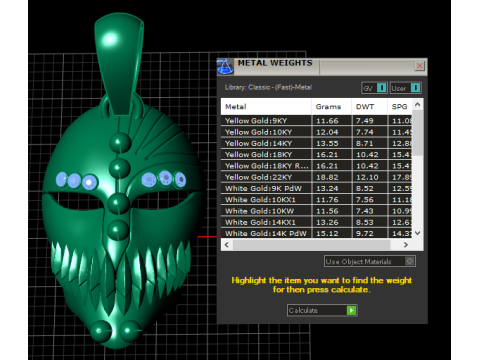Select the Yellow Gold:18KY row

tap(316, 155)
